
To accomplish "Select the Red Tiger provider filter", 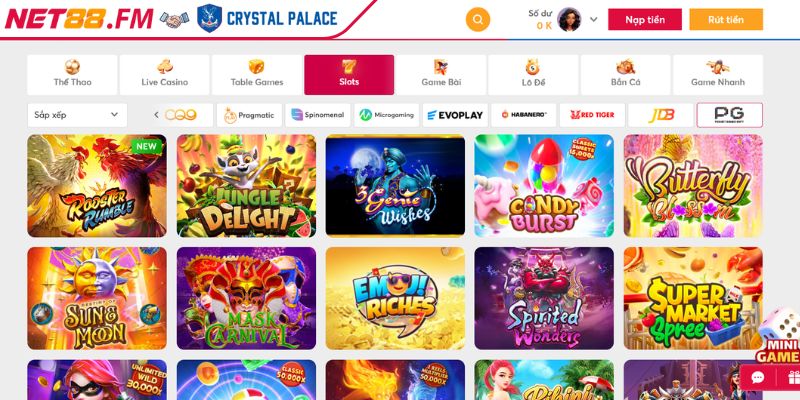I will click(592, 115).
